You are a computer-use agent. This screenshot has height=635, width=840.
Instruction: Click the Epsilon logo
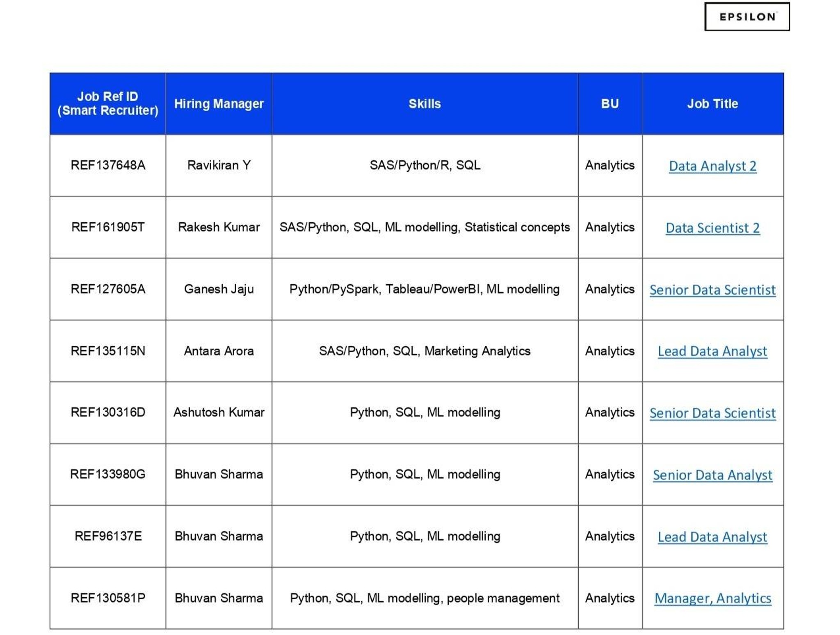747,17
